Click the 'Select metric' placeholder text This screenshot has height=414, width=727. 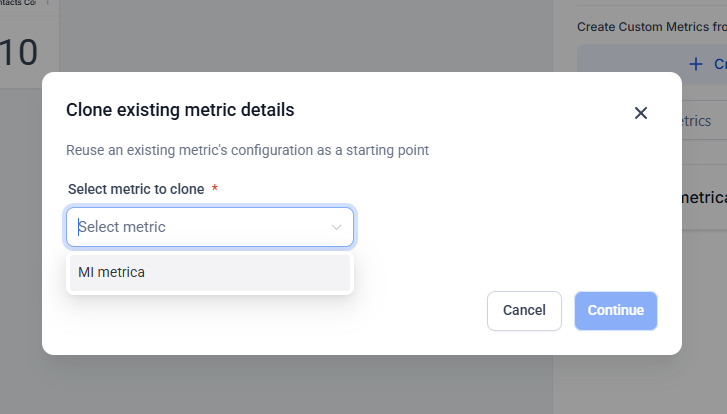coord(123,227)
